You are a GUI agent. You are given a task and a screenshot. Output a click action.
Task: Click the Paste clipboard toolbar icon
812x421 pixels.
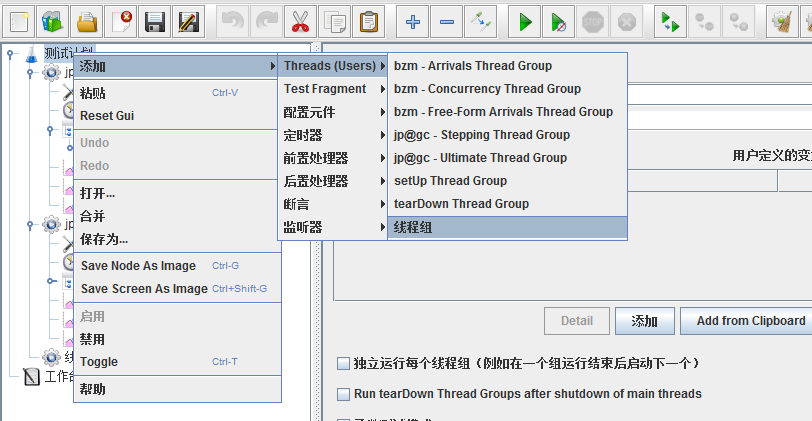[369, 20]
